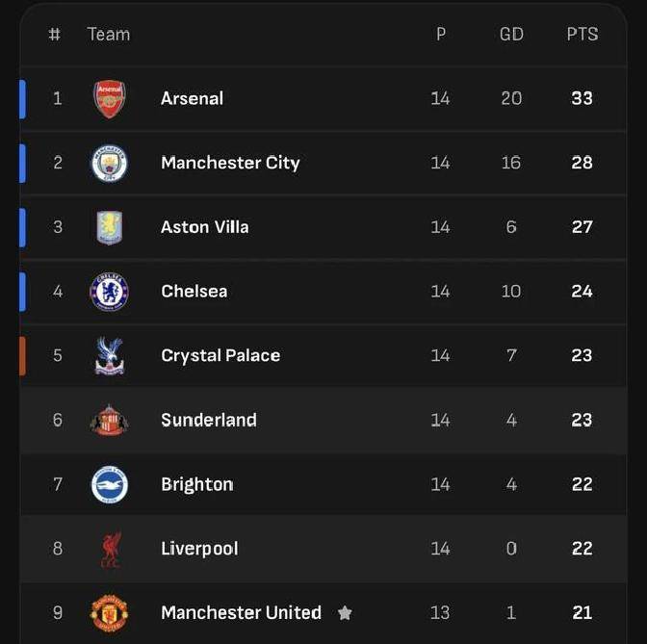Open the Sunderland team page link
The image size is (647, 644).
208,420
